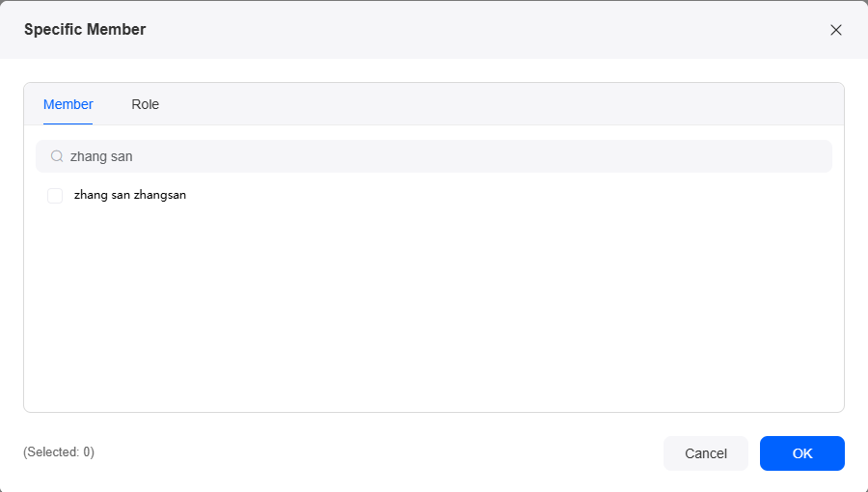Focus the search field containing zhang san
Viewport: 868px width, 492px height.
click(434, 156)
